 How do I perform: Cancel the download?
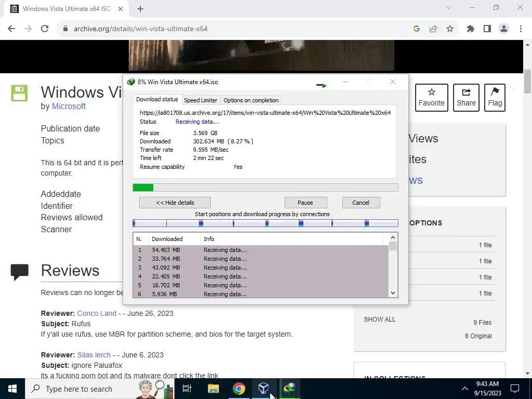361,203
